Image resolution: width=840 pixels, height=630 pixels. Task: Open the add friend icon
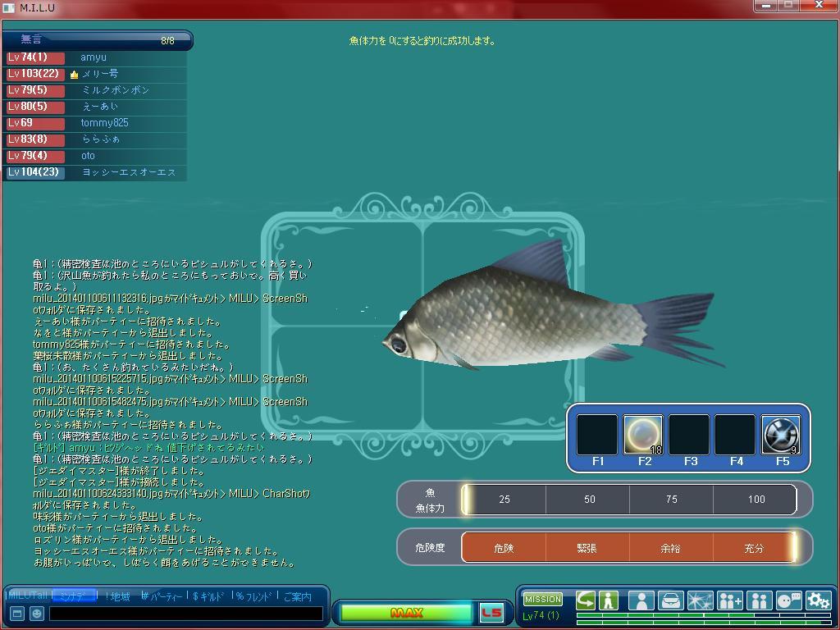(x=729, y=600)
